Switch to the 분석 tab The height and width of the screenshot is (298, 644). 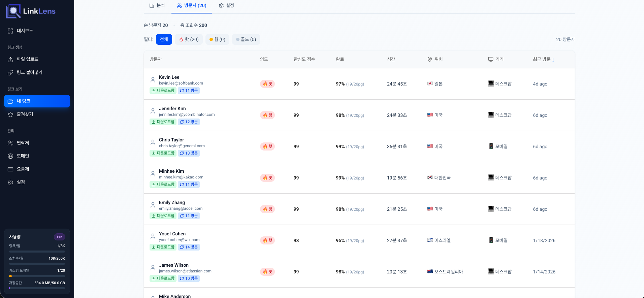157,5
